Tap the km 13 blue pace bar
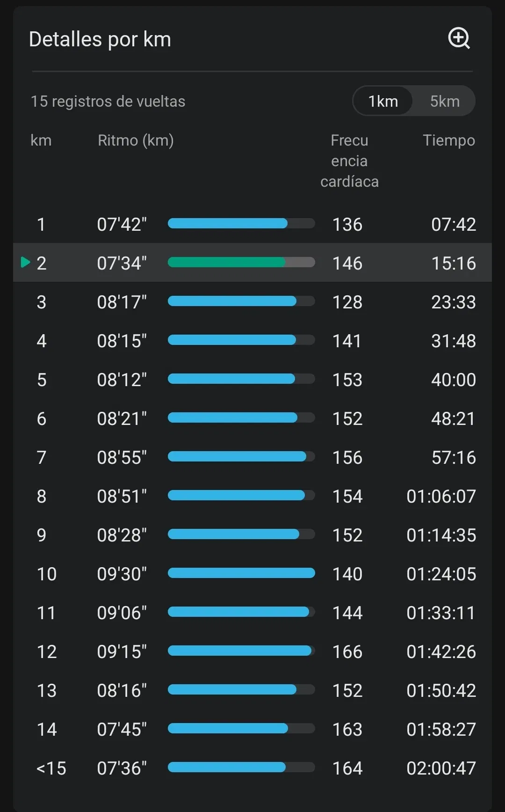 click(x=232, y=689)
